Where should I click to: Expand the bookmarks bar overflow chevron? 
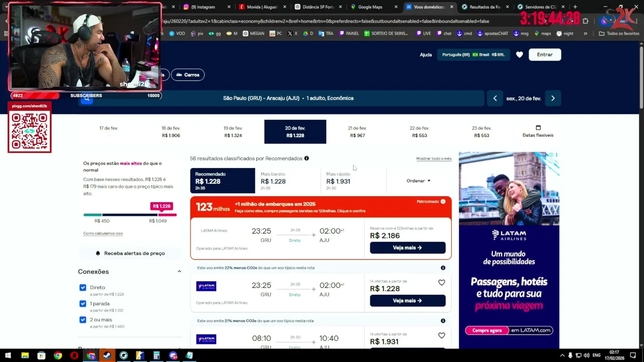[x=585, y=34]
